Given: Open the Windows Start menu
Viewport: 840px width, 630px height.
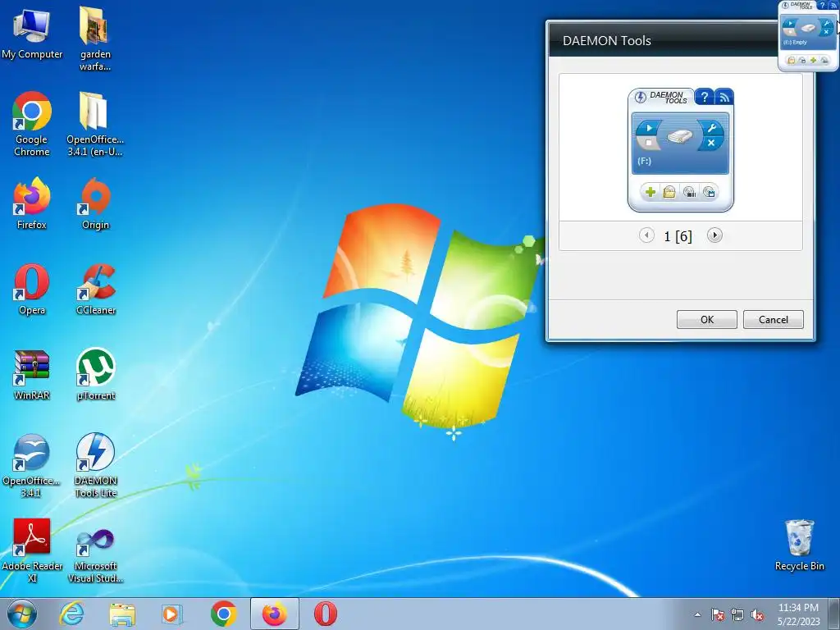Looking at the screenshot, I should (x=22, y=614).
